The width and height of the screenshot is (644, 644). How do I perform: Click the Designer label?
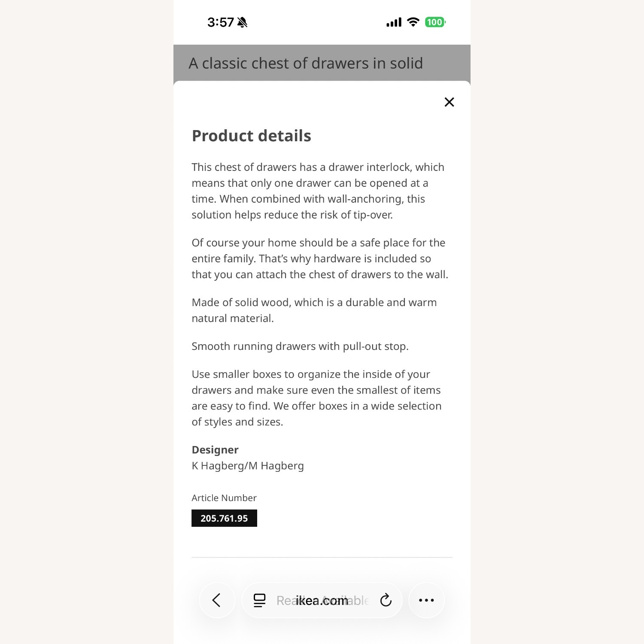tap(215, 450)
